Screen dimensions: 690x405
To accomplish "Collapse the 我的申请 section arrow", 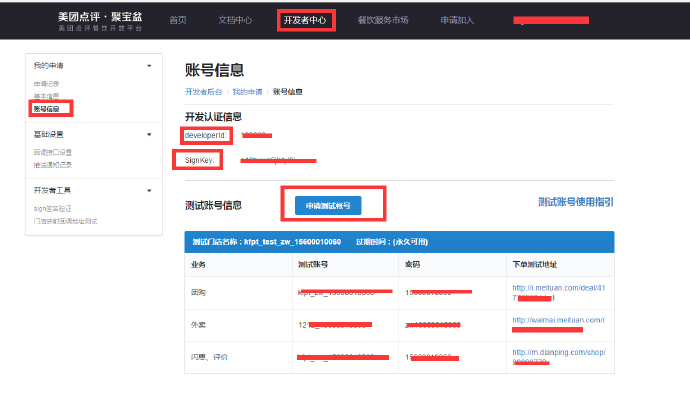I will point(149,66).
